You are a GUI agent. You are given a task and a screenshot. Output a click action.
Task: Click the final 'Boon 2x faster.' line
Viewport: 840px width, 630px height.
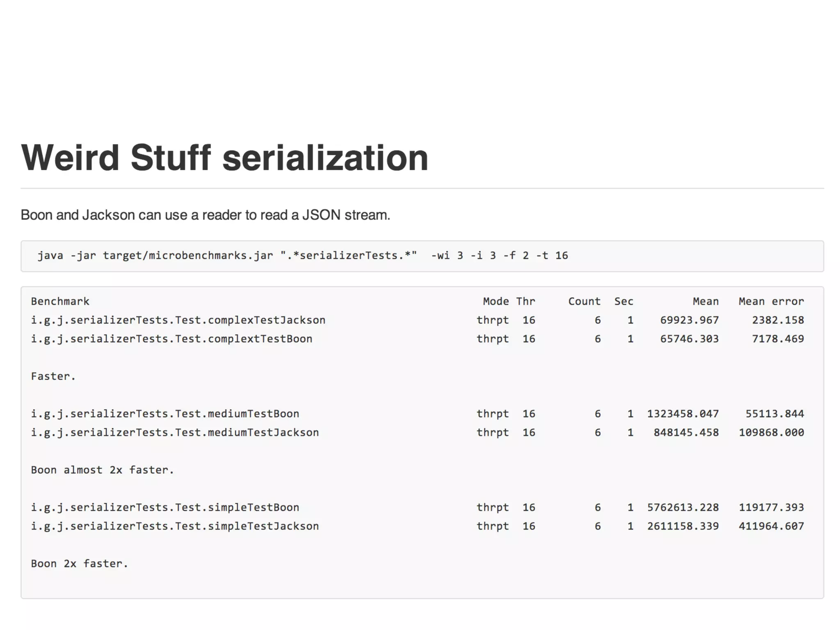(80, 564)
